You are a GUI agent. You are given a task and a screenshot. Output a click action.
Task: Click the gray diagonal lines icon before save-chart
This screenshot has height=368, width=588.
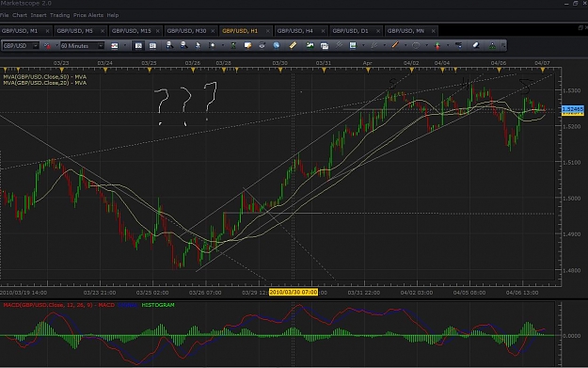point(339,45)
